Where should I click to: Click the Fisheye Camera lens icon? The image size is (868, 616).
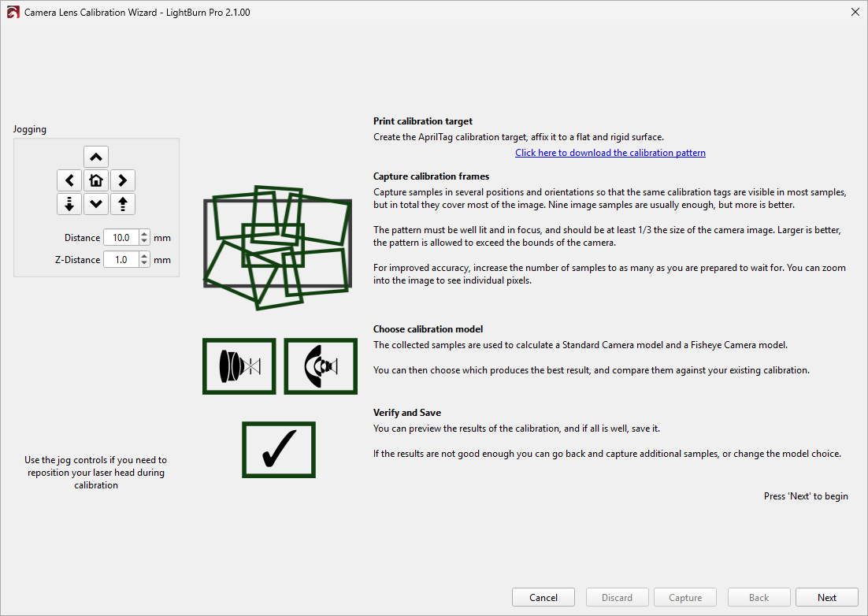[x=321, y=366]
